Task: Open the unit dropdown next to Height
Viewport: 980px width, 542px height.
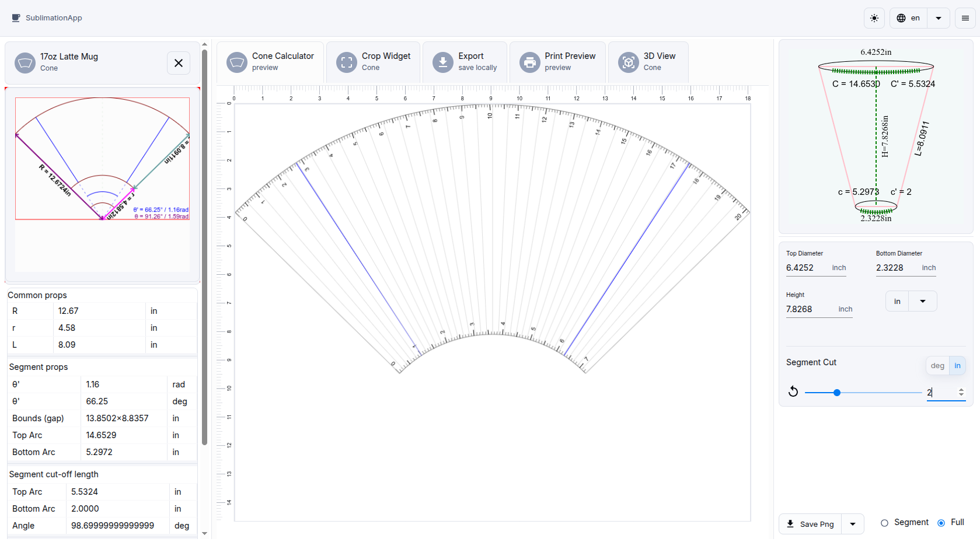Action: (x=922, y=301)
